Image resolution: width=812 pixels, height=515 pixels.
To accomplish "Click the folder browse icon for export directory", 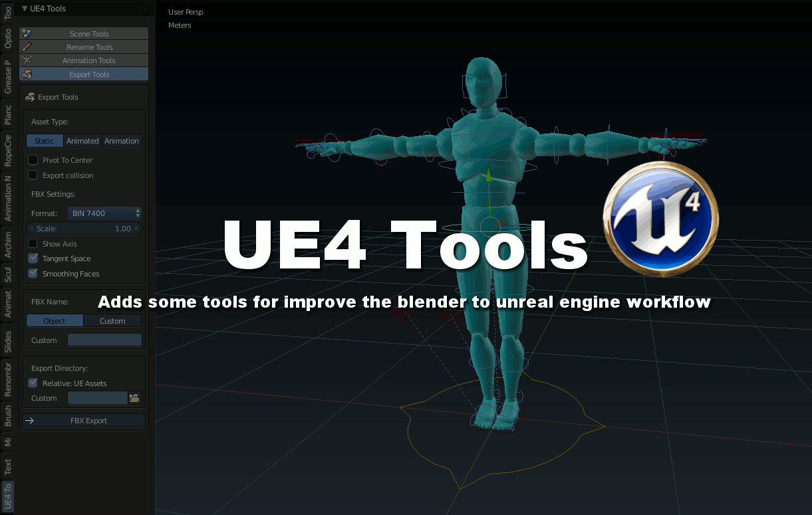I will click(134, 398).
